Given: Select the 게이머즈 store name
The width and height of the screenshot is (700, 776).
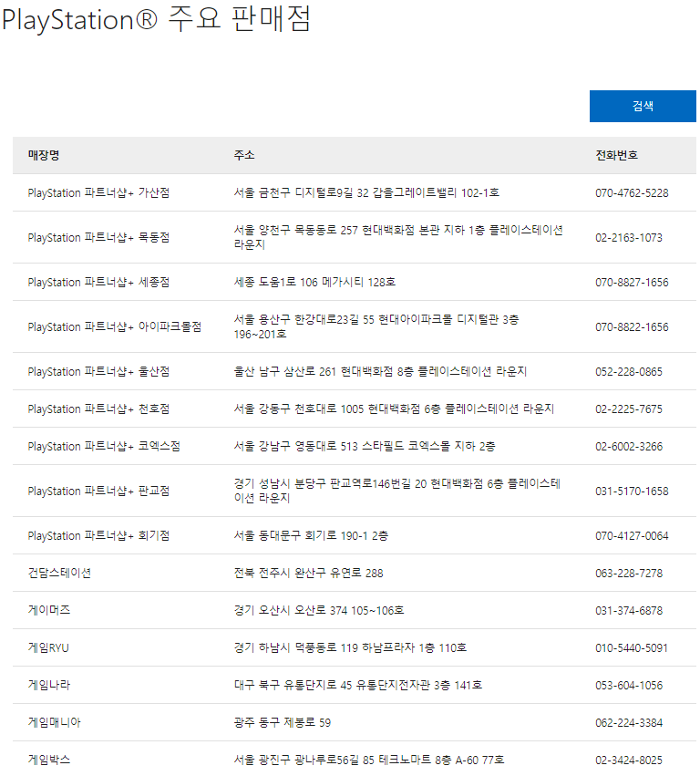Looking at the screenshot, I should pyautogui.click(x=49, y=610).
